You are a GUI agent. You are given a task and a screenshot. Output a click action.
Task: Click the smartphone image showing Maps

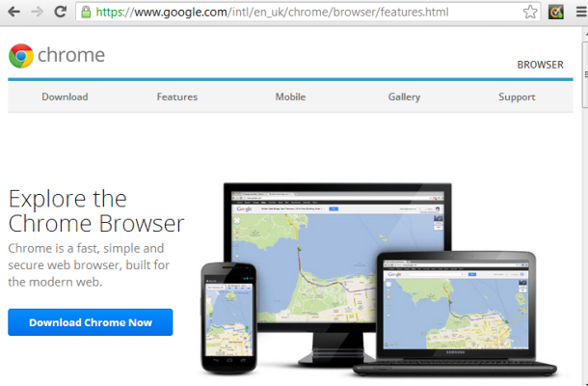[x=228, y=317]
